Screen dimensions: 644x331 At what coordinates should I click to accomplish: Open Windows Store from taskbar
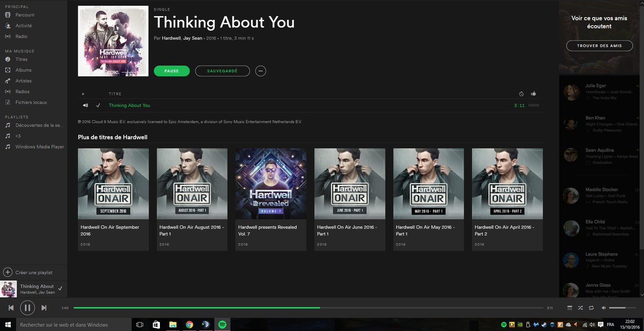156,325
